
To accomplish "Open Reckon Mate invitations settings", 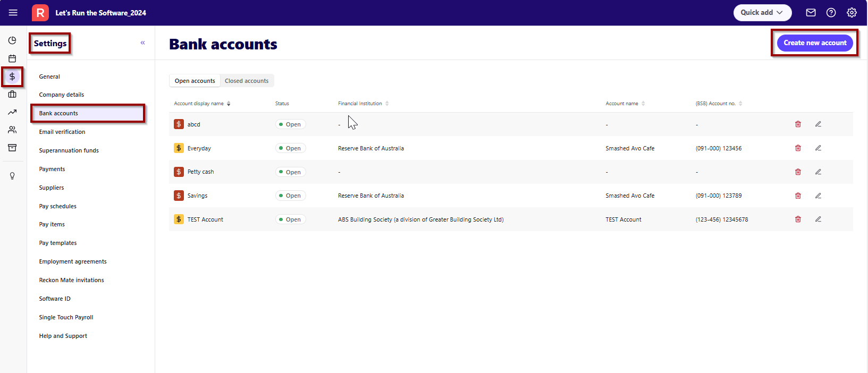I will coord(72,280).
